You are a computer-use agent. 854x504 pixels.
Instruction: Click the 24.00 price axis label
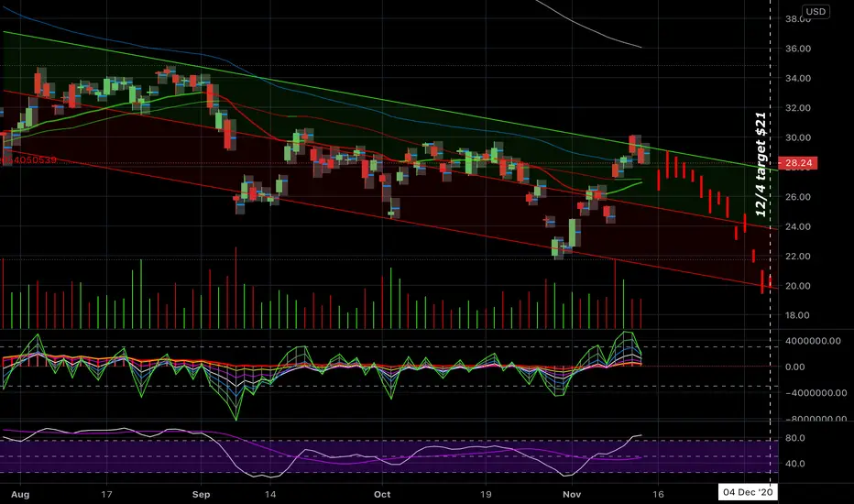coord(798,226)
